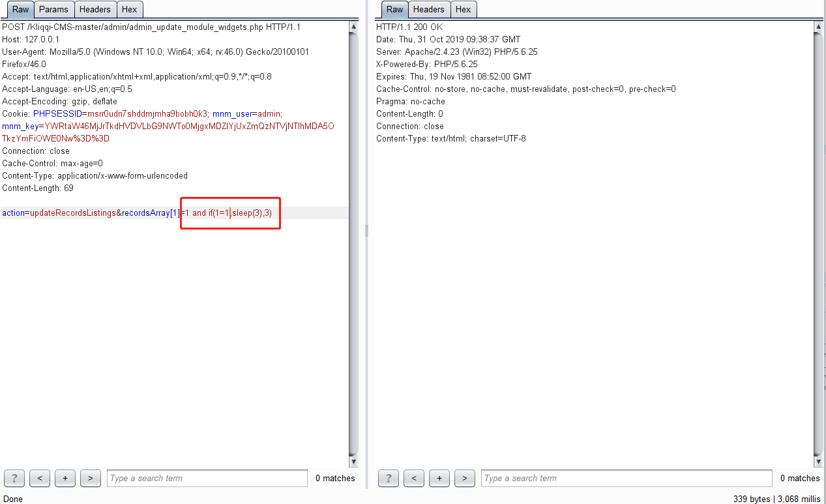Click the sleep(3) payload text

pyautogui.click(x=247, y=213)
